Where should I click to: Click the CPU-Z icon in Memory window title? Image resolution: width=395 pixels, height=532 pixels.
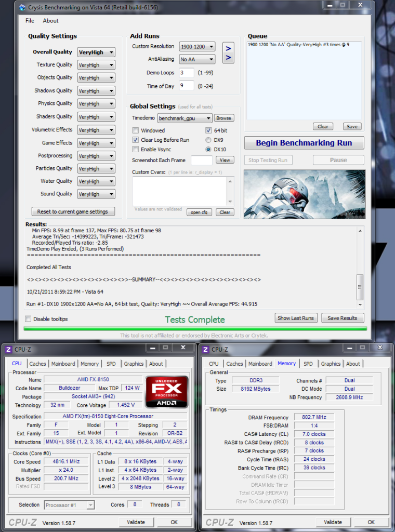205,350
